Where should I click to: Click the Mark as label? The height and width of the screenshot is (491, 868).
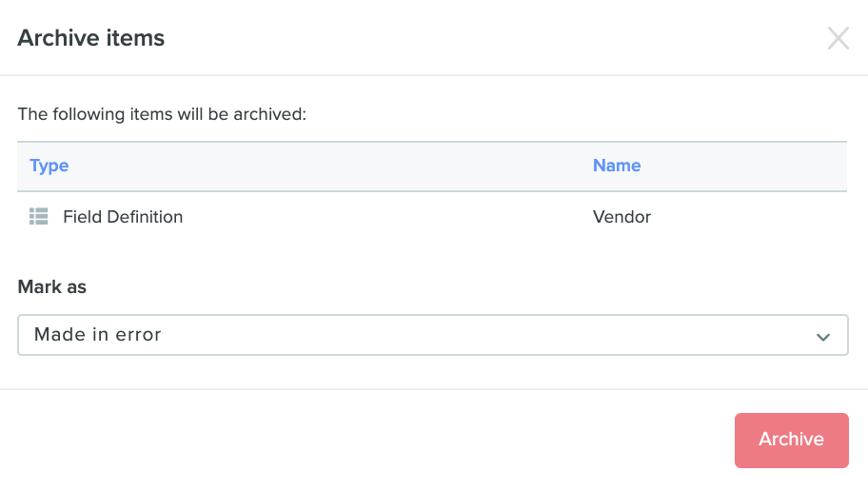(x=52, y=286)
